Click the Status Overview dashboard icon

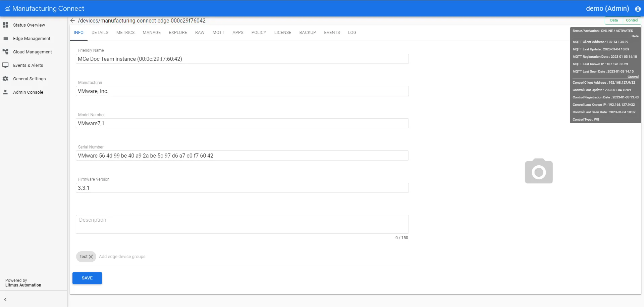coord(5,25)
